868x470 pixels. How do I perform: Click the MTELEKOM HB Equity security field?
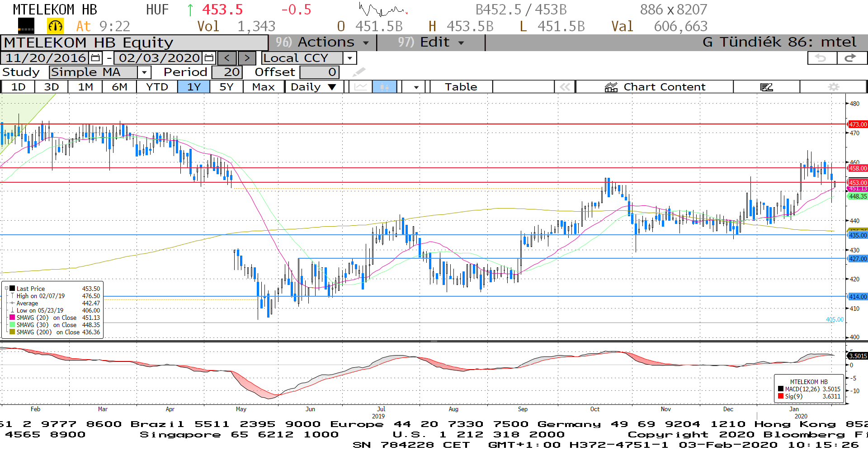pos(135,43)
